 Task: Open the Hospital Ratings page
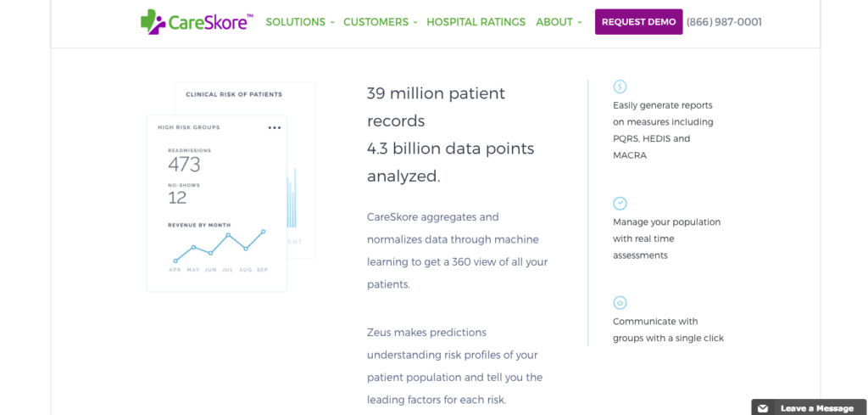476,22
